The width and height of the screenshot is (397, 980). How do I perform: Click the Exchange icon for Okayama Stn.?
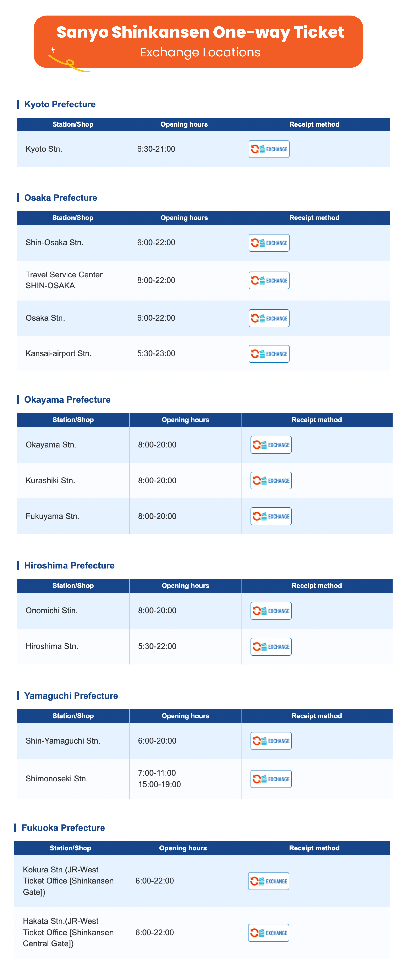click(271, 445)
